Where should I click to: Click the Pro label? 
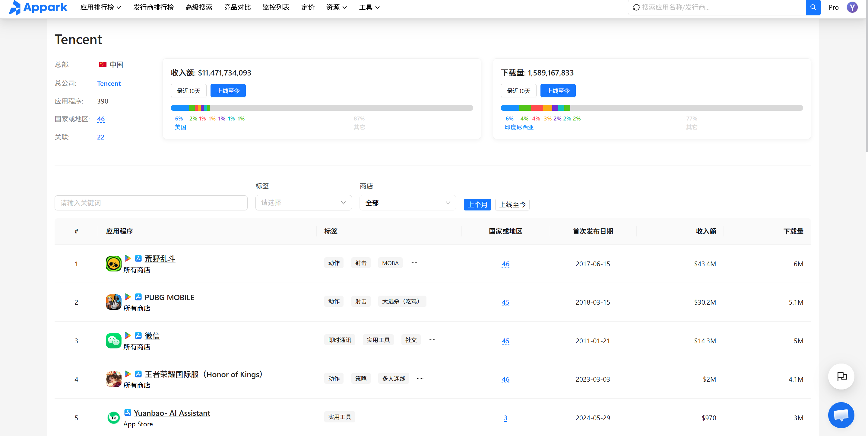pos(834,7)
